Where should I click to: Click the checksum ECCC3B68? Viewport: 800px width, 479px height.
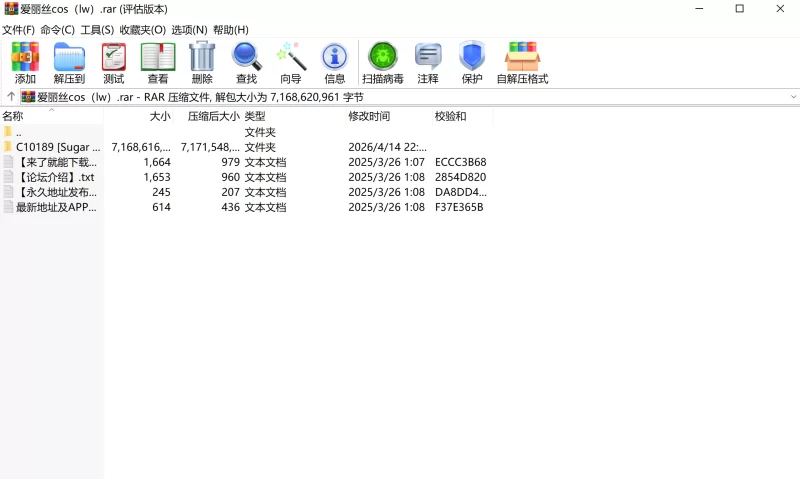click(x=461, y=162)
